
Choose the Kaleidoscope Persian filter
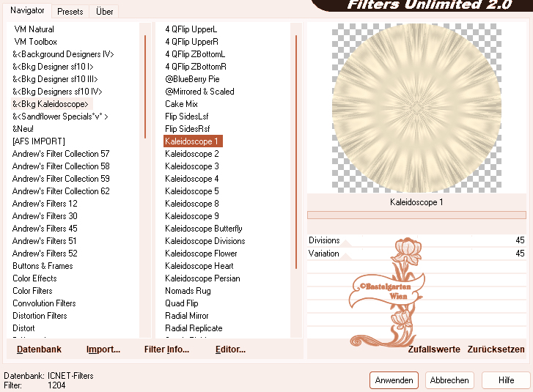coord(202,278)
